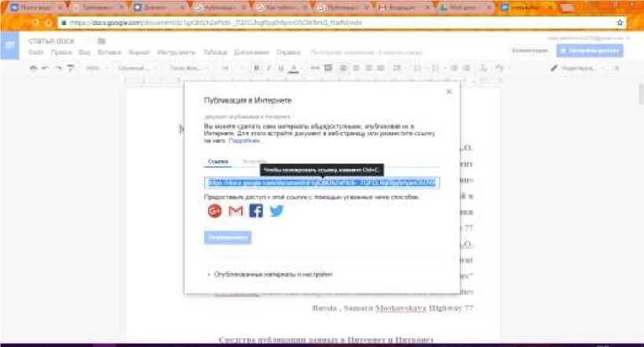The width and height of the screenshot is (644, 347).
Task: Click the numbered list icon
Action: click(419, 68)
